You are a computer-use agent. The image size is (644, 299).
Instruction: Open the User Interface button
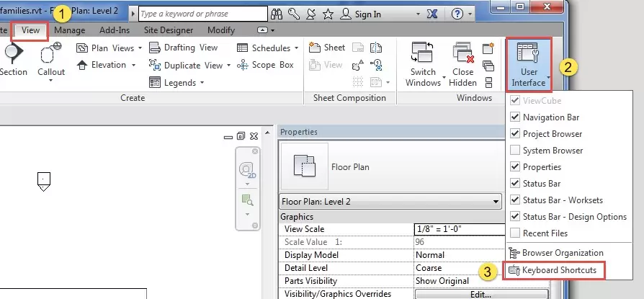[529, 63]
